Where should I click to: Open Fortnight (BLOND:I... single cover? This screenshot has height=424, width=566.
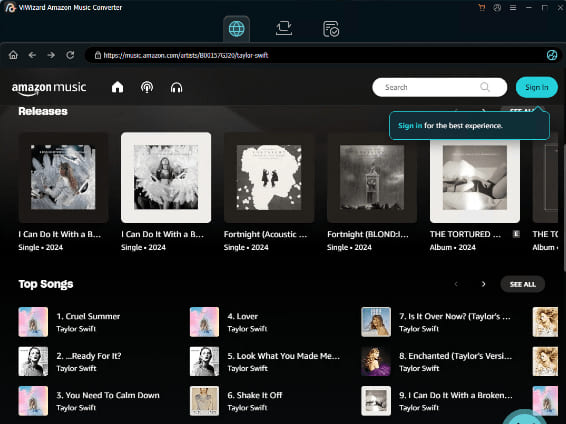[x=372, y=177]
